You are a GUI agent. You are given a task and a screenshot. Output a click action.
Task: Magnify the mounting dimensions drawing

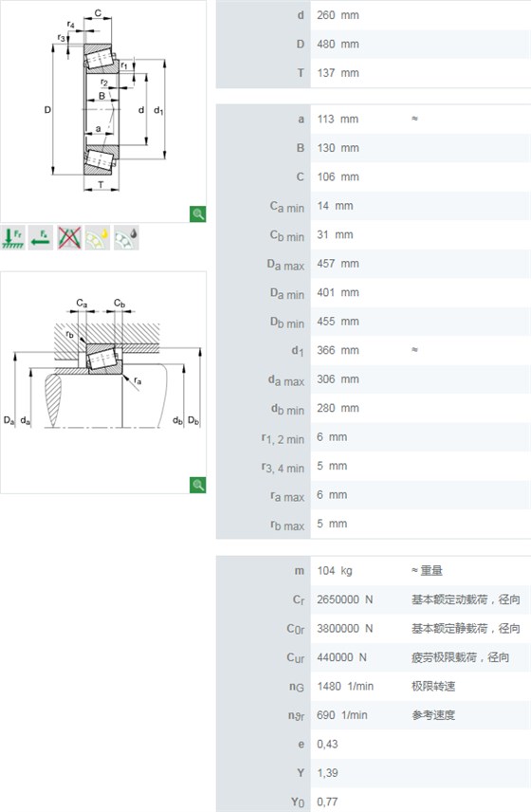197,485
